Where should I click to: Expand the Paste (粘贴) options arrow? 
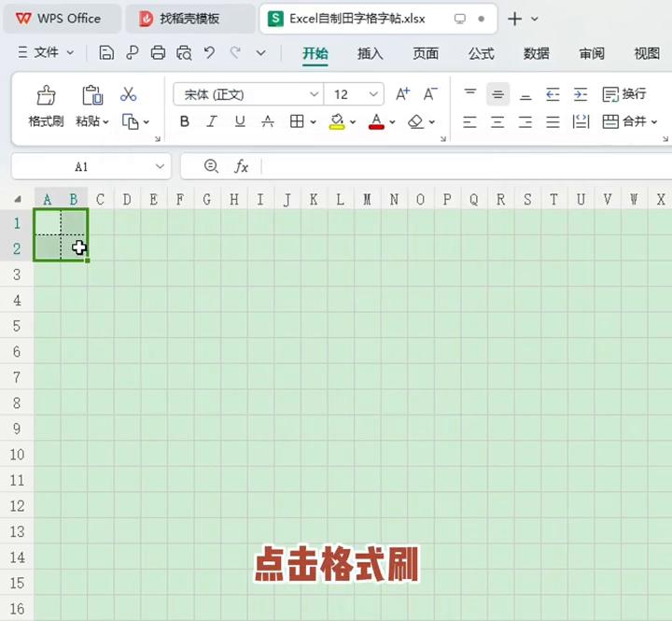[x=105, y=122]
